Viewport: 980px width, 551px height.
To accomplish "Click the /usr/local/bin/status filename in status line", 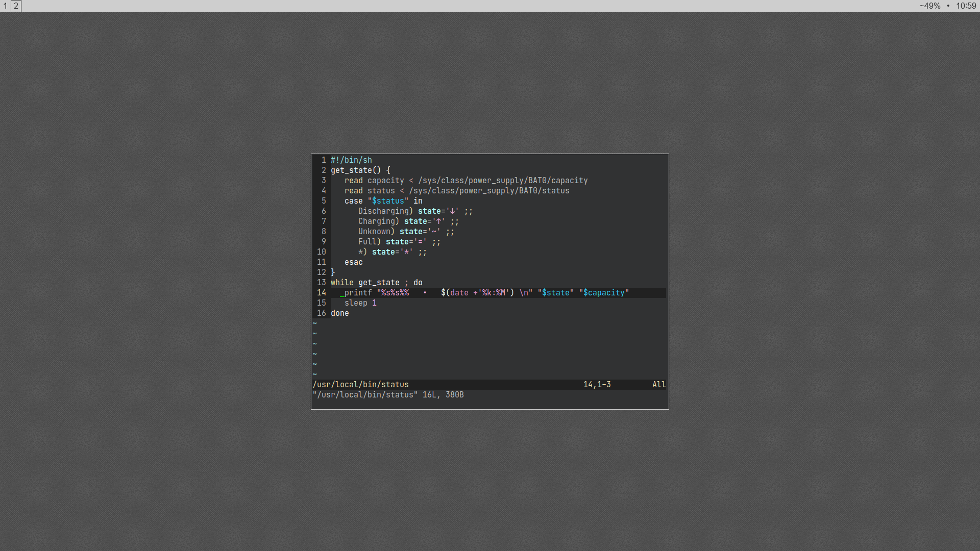I will (361, 385).
